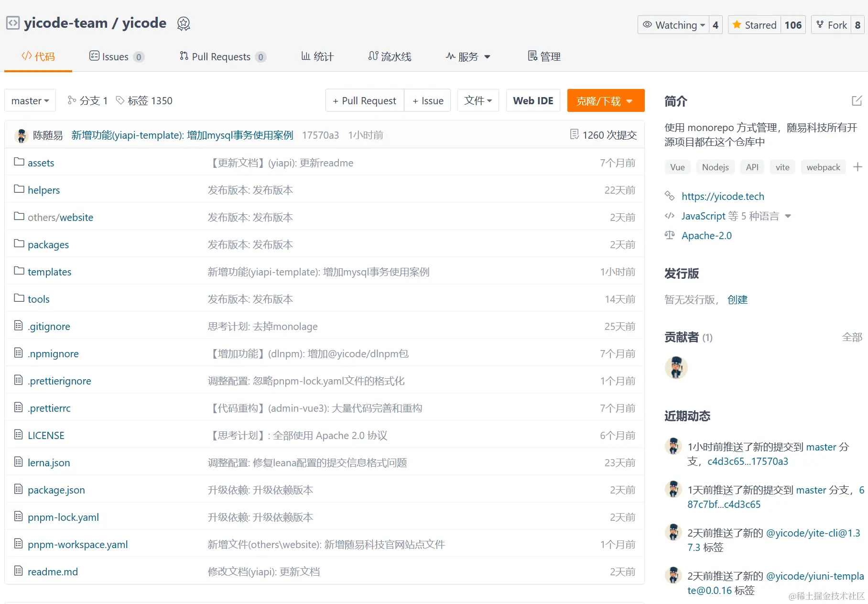
Task: Click the + Pull Request button
Action: [365, 100]
